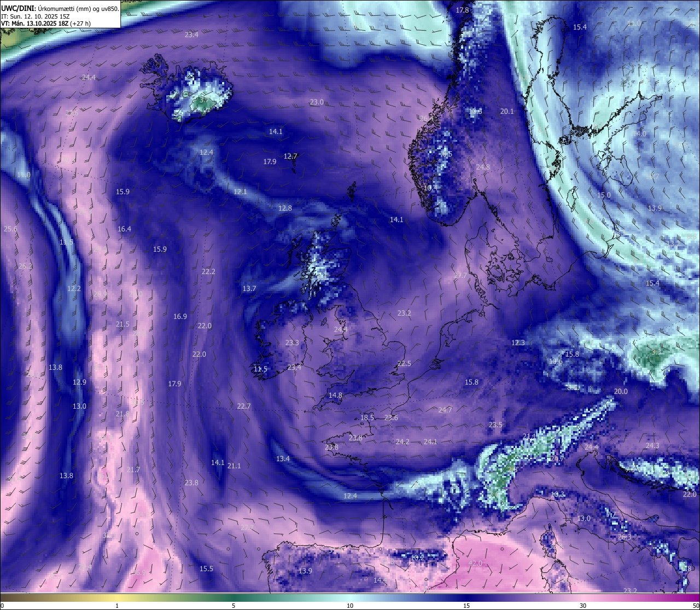The width and height of the screenshot is (700, 610).
Task: Click the colorbar tick labeled 30
Action: (583, 606)
